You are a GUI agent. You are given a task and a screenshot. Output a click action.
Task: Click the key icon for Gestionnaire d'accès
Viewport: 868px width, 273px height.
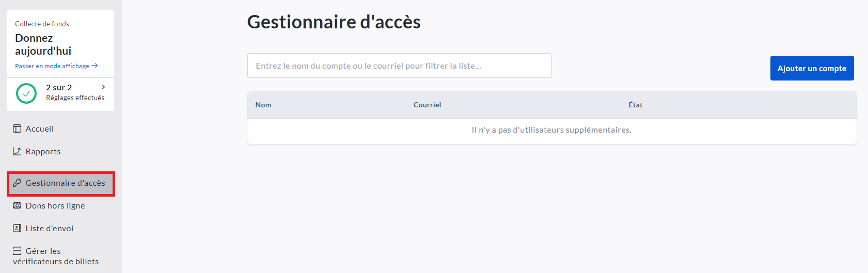pos(17,183)
